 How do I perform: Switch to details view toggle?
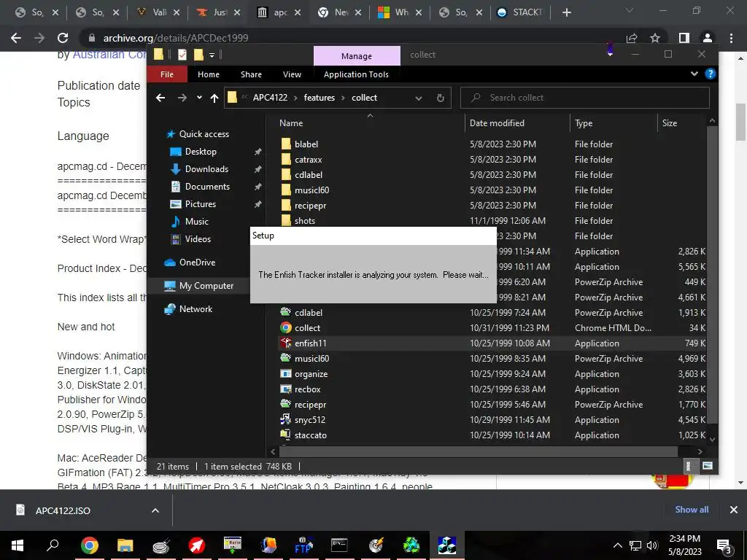pos(688,466)
